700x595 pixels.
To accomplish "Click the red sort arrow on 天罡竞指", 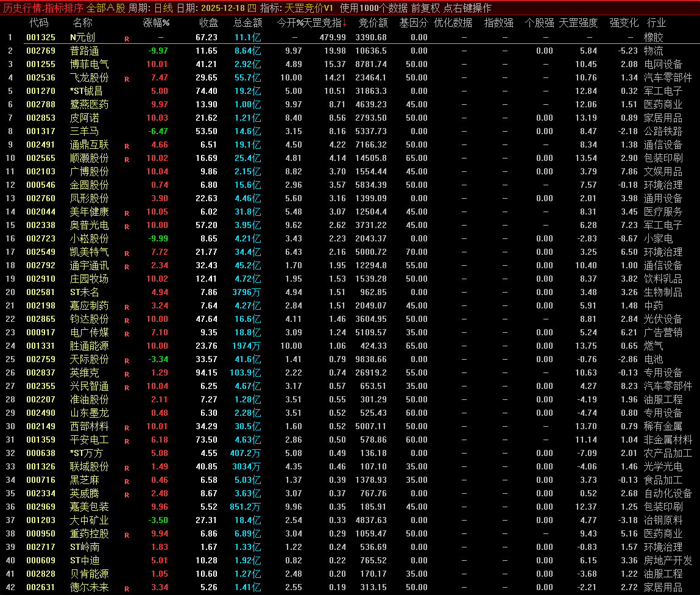I will pos(344,23).
